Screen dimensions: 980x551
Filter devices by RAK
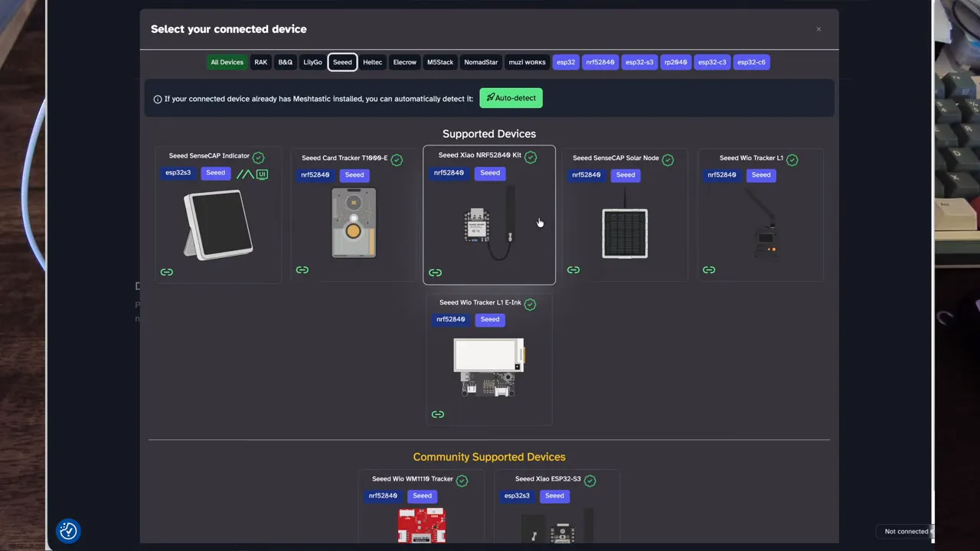point(261,62)
